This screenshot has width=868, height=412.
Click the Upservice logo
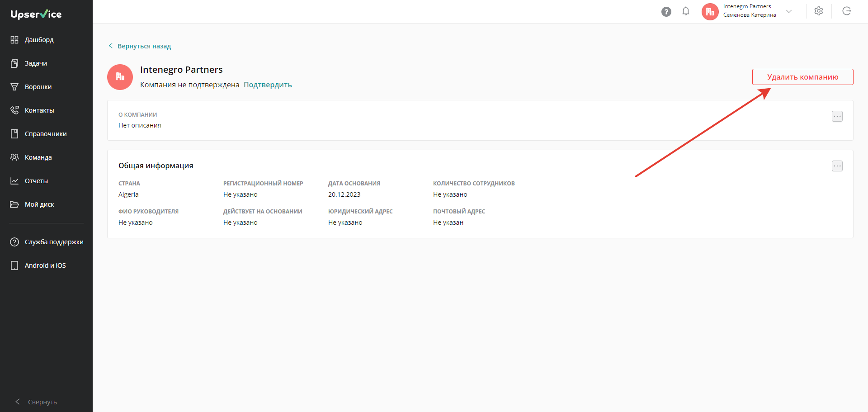click(x=36, y=14)
